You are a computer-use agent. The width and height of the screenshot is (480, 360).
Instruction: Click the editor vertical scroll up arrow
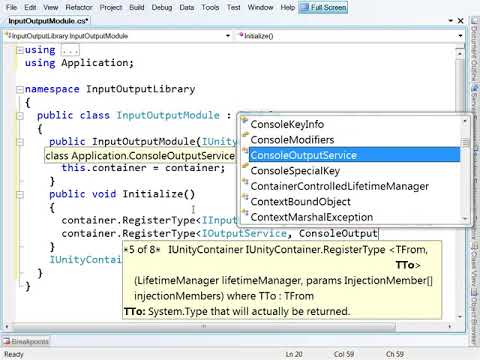460,53
